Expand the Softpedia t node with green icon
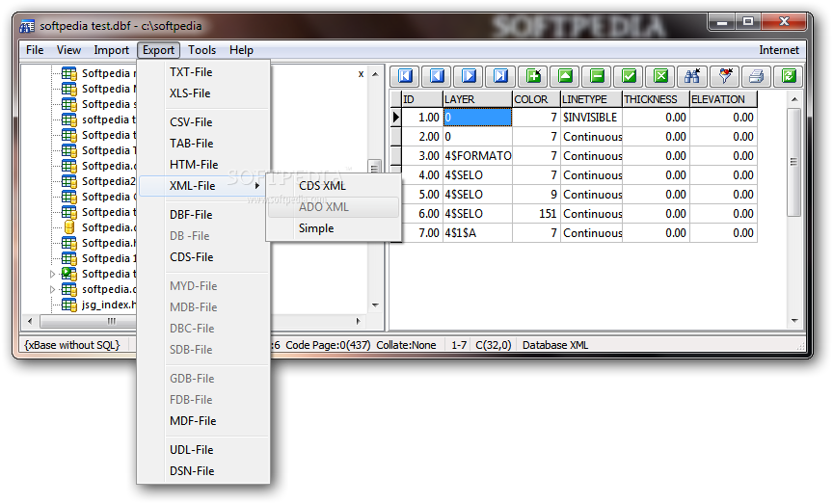 tap(52, 274)
